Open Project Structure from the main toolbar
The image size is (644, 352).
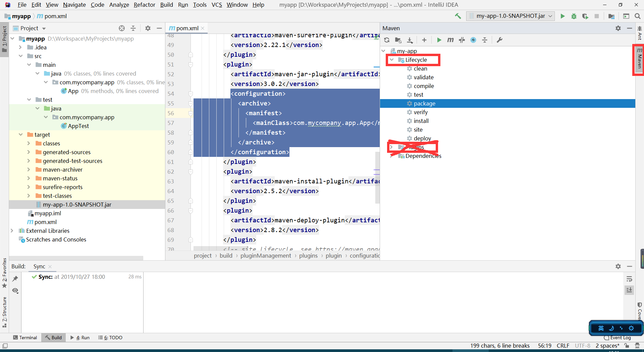(611, 16)
